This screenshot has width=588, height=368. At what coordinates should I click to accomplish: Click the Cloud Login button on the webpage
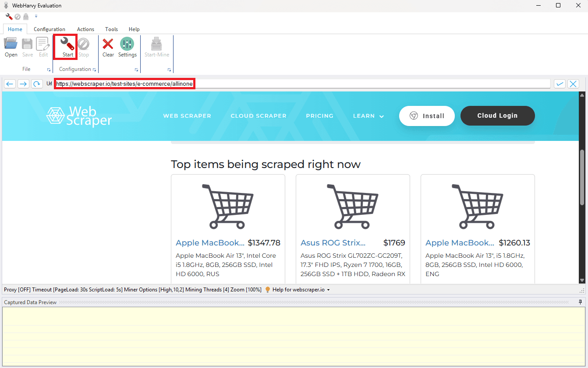coord(497,116)
